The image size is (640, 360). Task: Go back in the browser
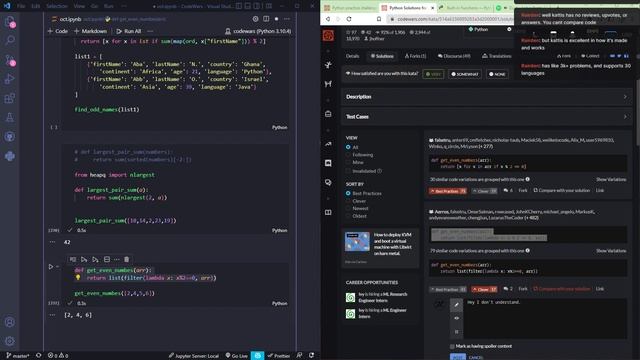pyautogui.click(x=328, y=19)
